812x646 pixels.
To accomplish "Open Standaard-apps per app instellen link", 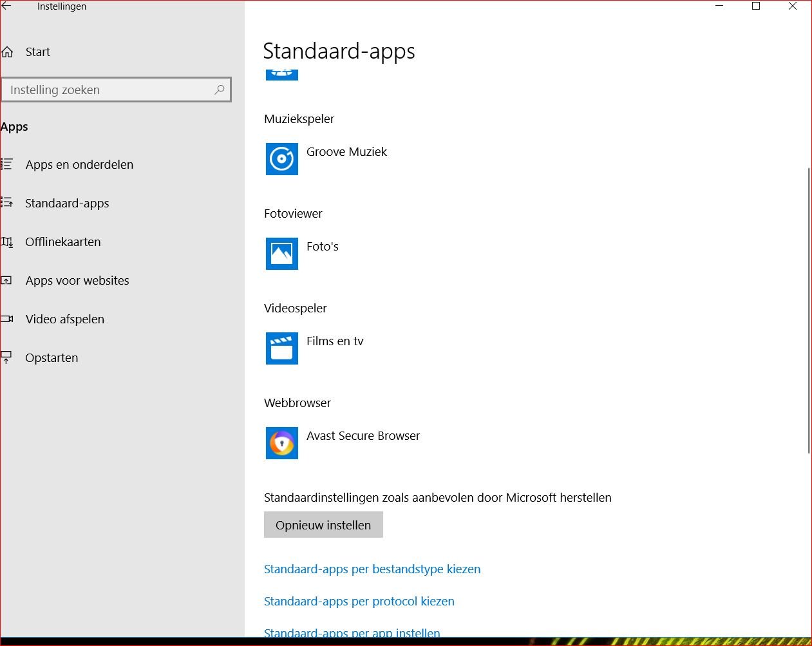I will (x=352, y=632).
